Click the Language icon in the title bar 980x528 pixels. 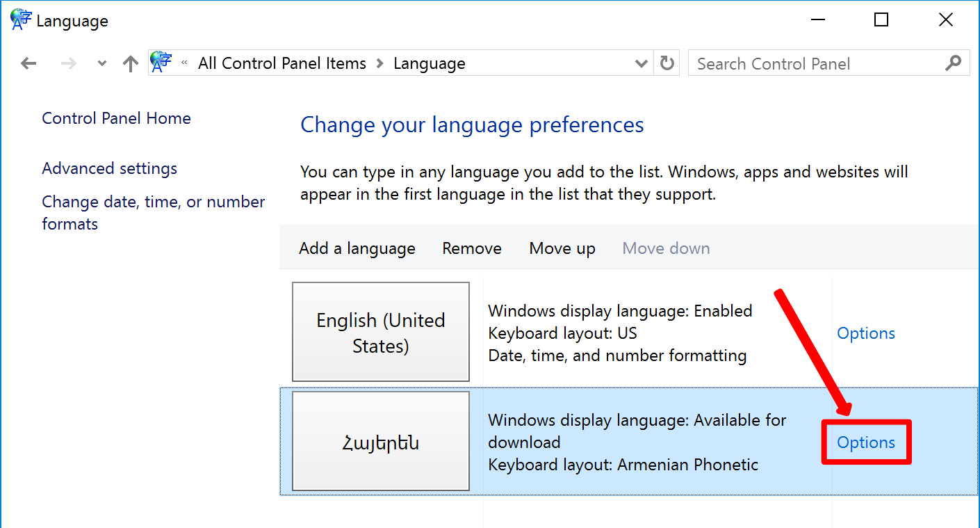pos(21,20)
